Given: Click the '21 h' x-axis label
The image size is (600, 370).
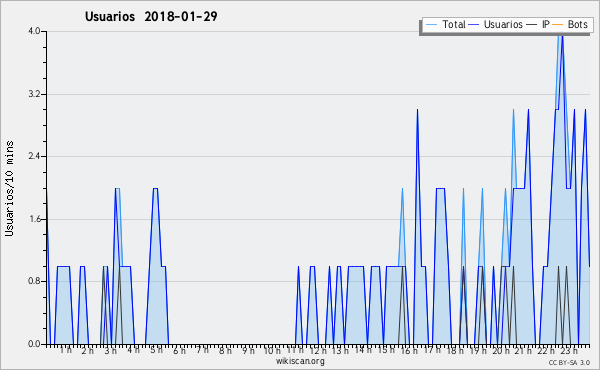Looking at the screenshot, I should point(523,350).
